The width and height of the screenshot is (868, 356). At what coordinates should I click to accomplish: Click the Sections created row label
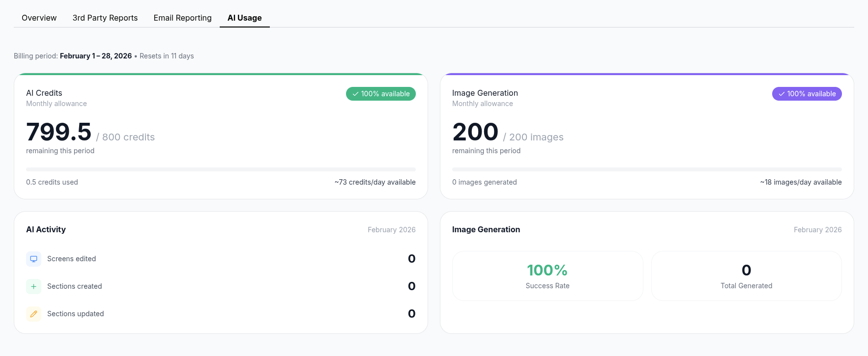(74, 286)
